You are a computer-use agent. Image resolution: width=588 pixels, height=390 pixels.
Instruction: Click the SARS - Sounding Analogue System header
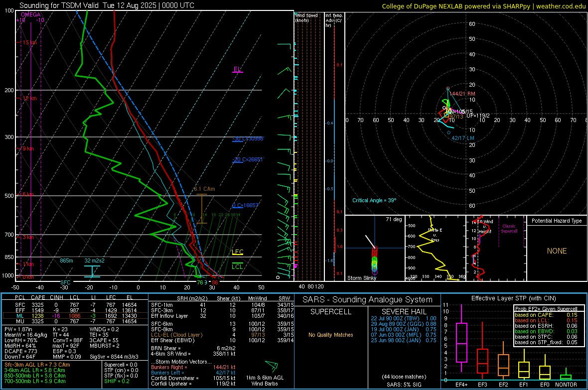[367, 300]
